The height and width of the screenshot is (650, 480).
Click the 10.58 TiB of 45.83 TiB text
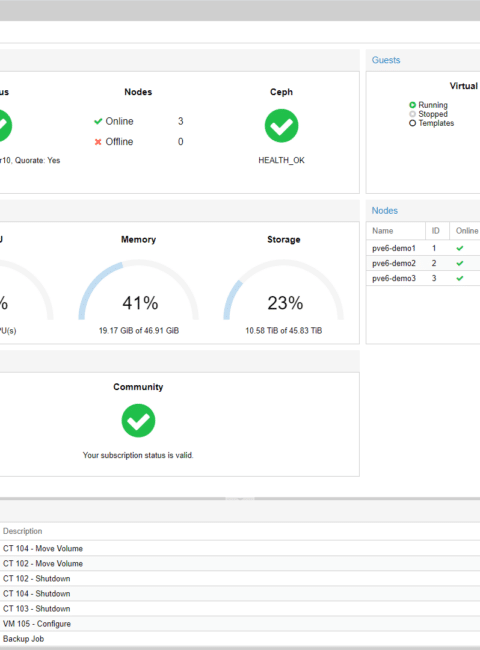(284, 330)
